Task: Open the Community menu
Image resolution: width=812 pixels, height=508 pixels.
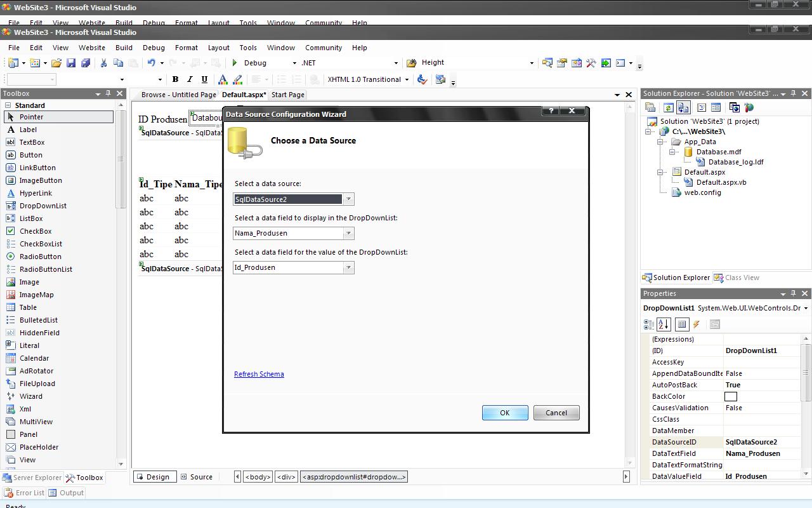Action: pyautogui.click(x=324, y=48)
